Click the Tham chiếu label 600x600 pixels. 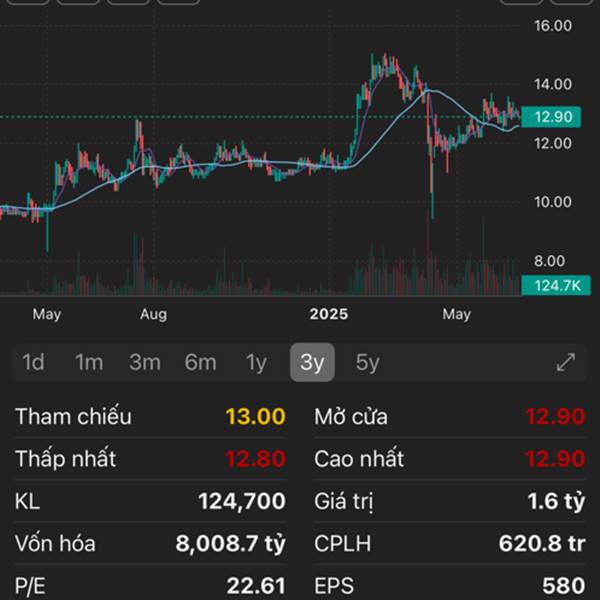pos(73,416)
